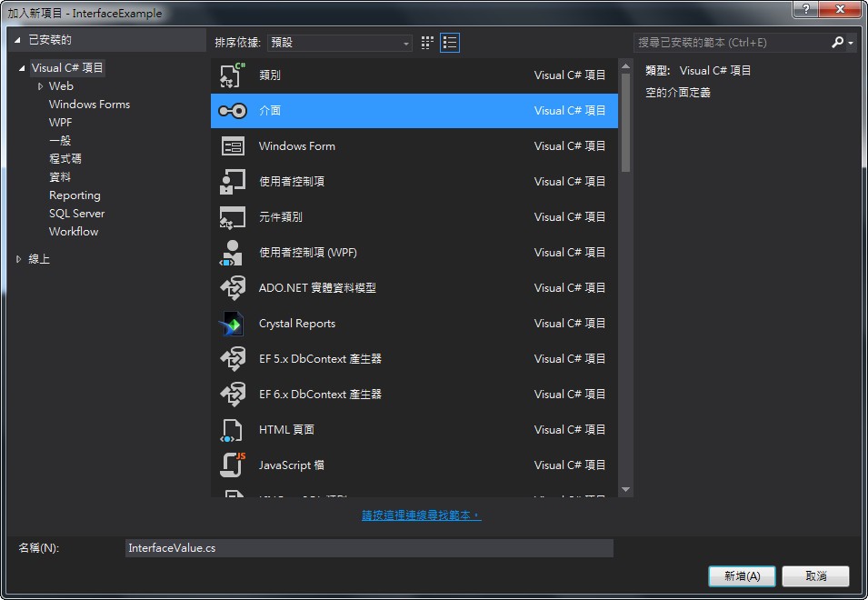Select the 一般 category
Viewport: 868px width, 600px height.
point(60,141)
